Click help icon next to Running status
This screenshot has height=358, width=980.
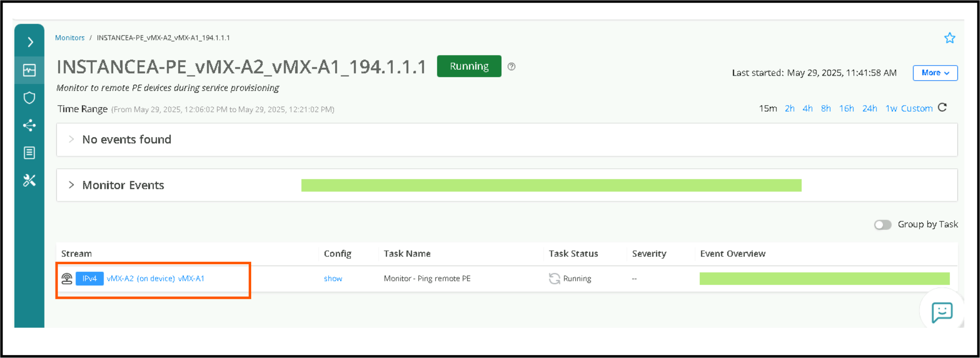[511, 67]
